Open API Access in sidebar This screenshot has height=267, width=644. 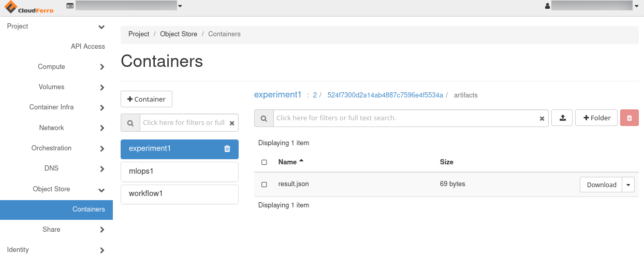[x=88, y=47]
